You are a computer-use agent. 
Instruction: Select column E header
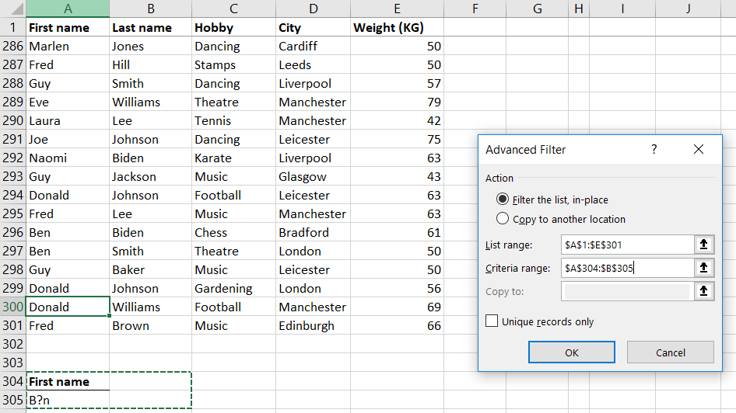(x=397, y=9)
